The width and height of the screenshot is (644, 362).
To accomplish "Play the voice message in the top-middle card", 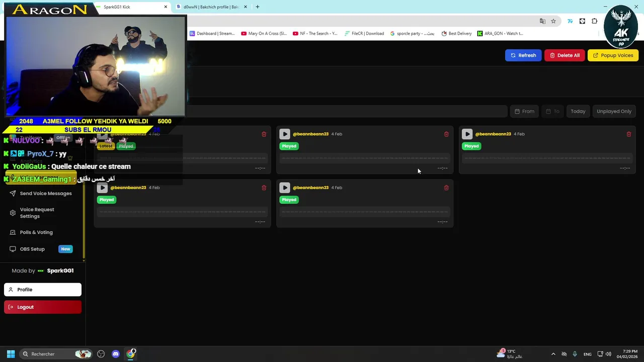I will point(285,134).
